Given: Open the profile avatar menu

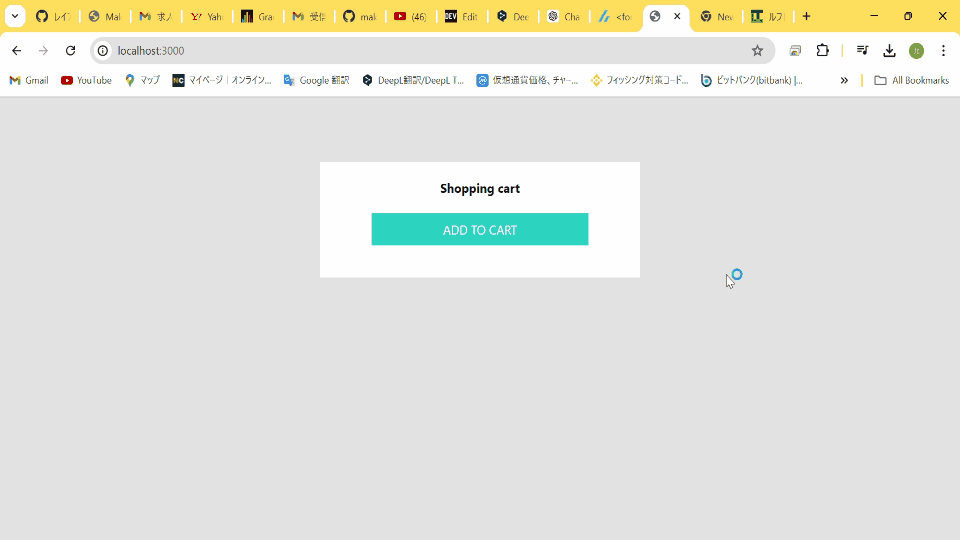Looking at the screenshot, I should point(917,51).
